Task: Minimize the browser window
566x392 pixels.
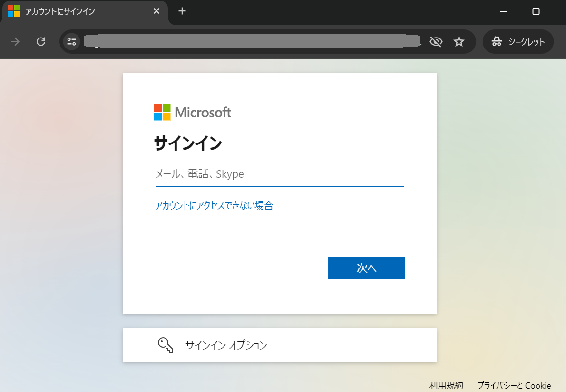Action: (x=504, y=11)
